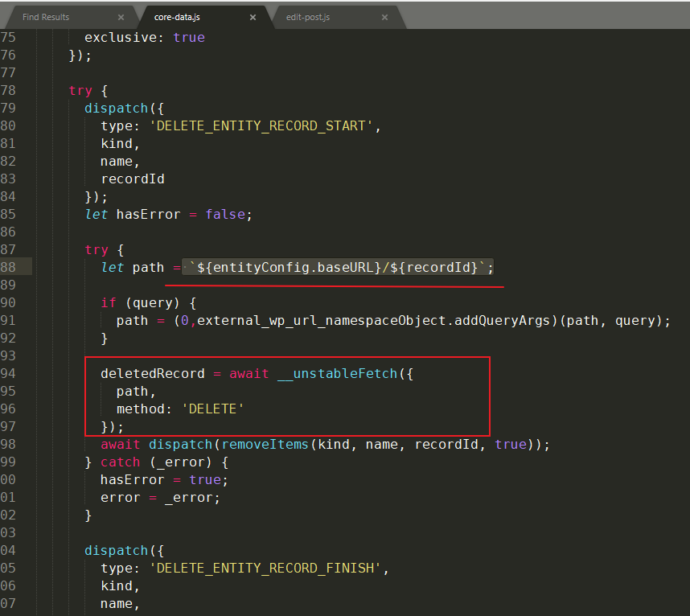The image size is (690, 616).
Task: Switch to the edit-post.js tab
Action: [308, 17]
